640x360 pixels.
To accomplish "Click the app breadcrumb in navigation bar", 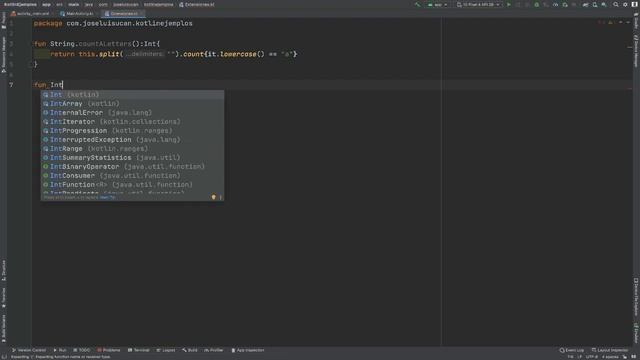I will 47,4.
